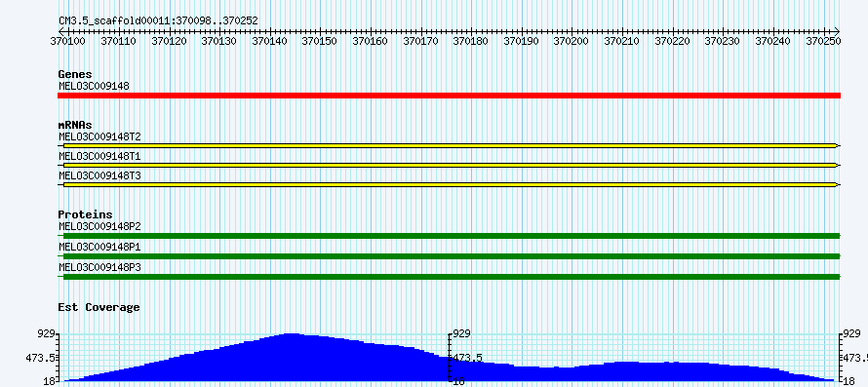
Task: Click ruler position 370120
Action: (170, 41)
